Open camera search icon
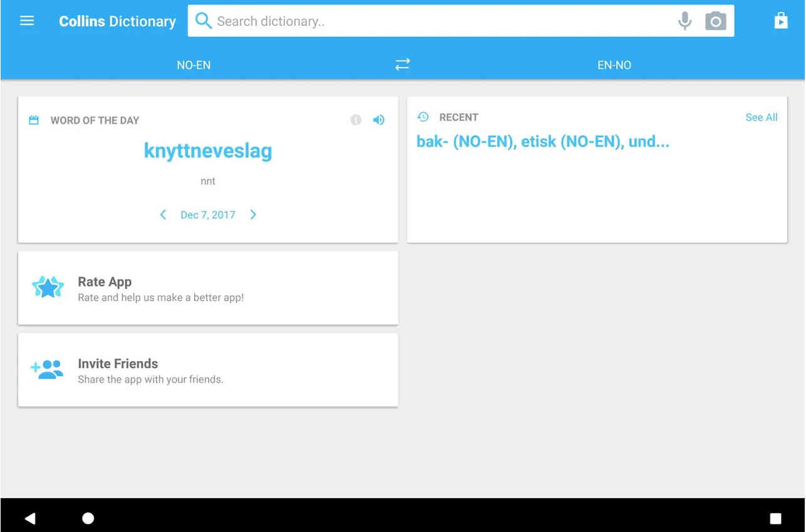 click(715, 21)
